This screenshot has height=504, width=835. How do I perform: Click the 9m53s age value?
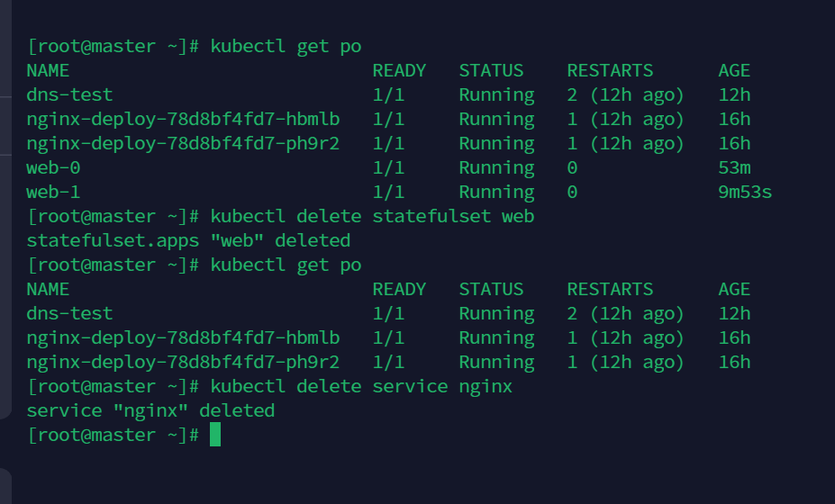[x=745, y=192]
